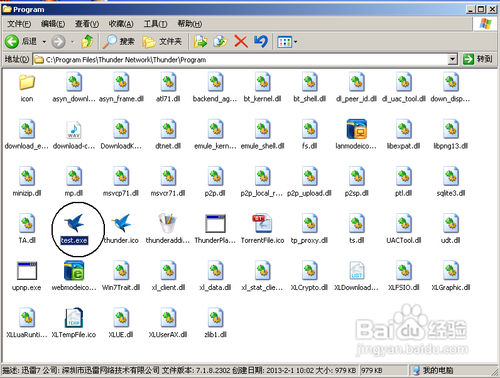Open the 查看(V) menu
This screenshot has height=378, width=500.
(x=87, y=24)
